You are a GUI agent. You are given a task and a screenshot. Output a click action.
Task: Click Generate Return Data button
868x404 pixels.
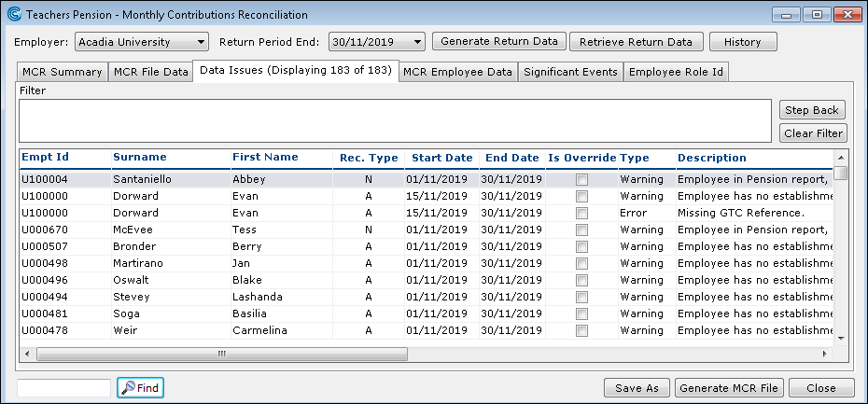[498, 41]
